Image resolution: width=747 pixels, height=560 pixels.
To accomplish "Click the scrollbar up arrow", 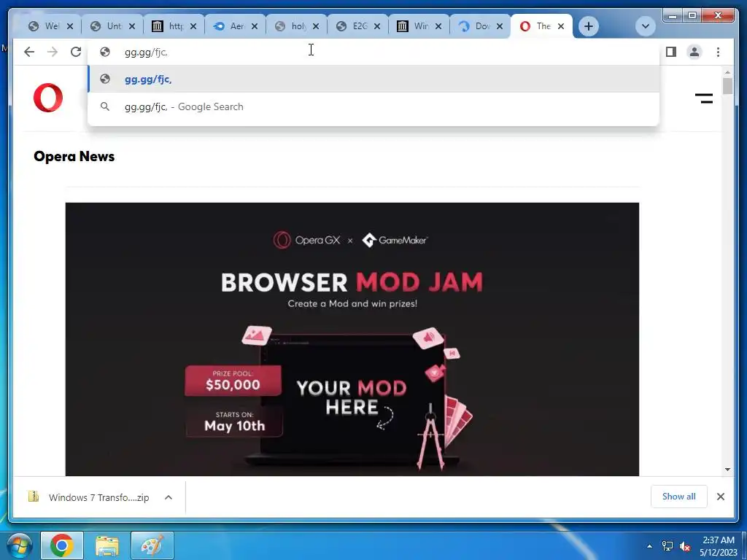I will 727,72.
